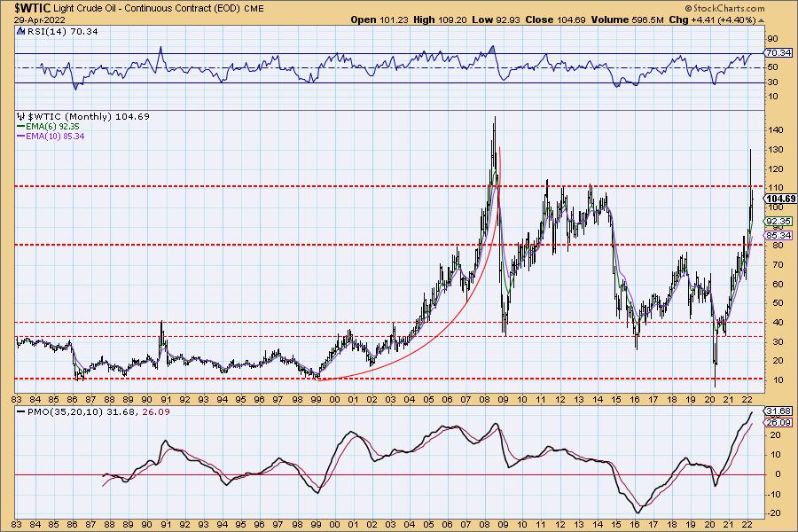Click year 08 on the price panel's time axis

(484, 400)
